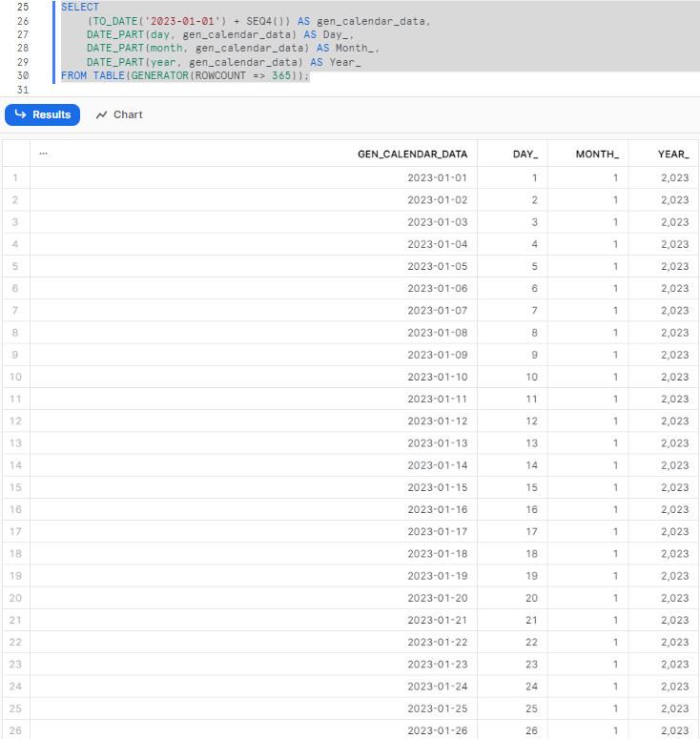Click the Chart line icon

click(101, 115)
